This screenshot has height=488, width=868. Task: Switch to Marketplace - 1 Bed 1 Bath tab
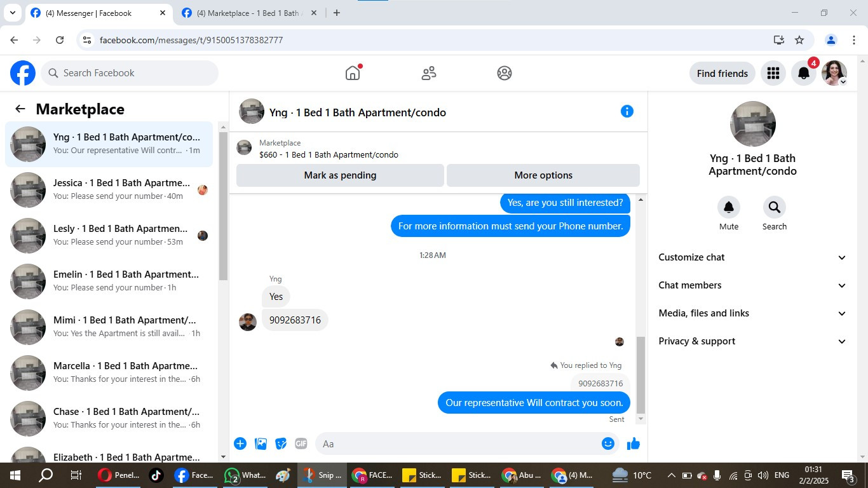(x=248, y=13)
